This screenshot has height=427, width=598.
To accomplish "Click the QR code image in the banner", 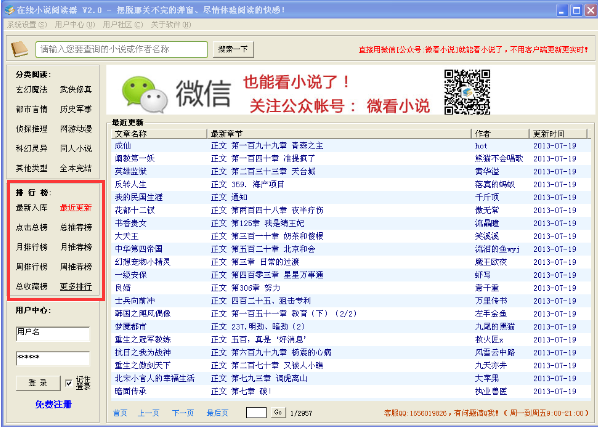I will point(467,92).
